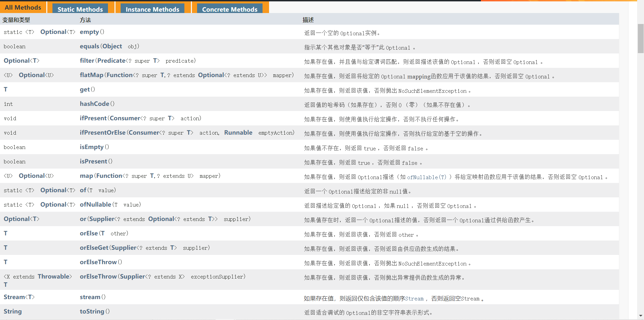Viewport: 644px width, 320px height.
Task: Click the Optional parameter link in or signature
Action: click(x=161, y=219)
